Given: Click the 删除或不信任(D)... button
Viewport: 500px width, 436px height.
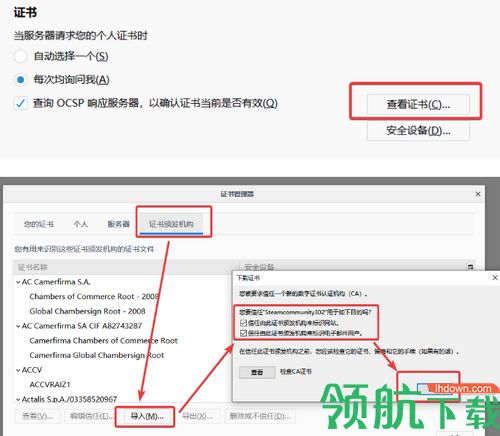Looking at the screenshot, I should click(x=260, y=416).
